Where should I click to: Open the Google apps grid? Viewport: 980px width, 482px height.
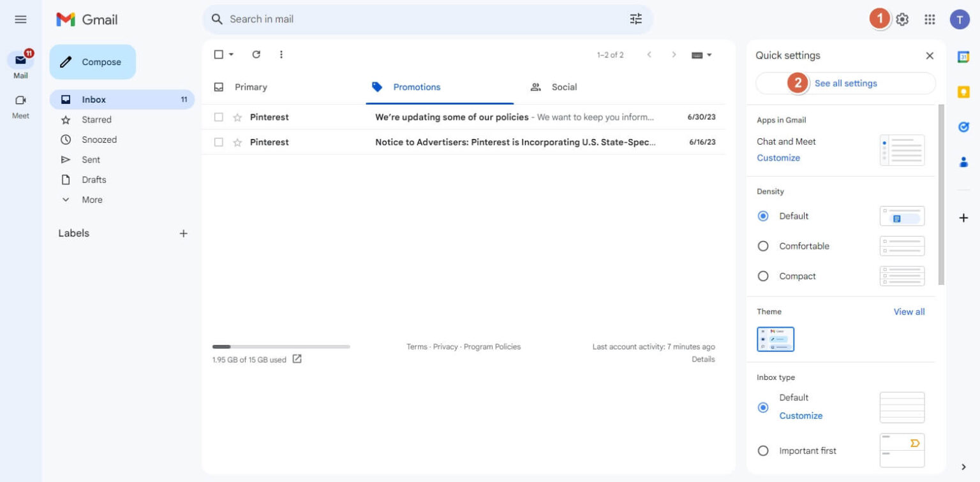coord(930,19)
